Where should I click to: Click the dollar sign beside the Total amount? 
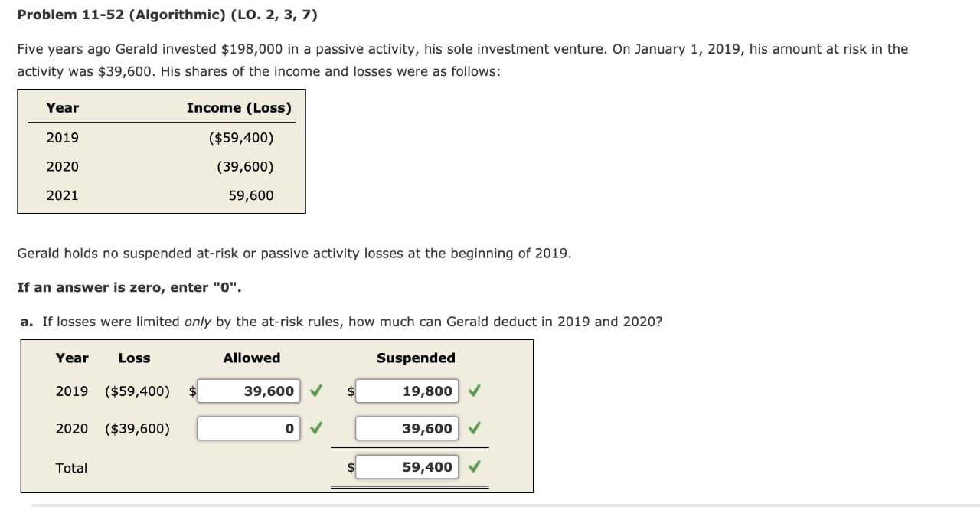(x=350, y=466)
